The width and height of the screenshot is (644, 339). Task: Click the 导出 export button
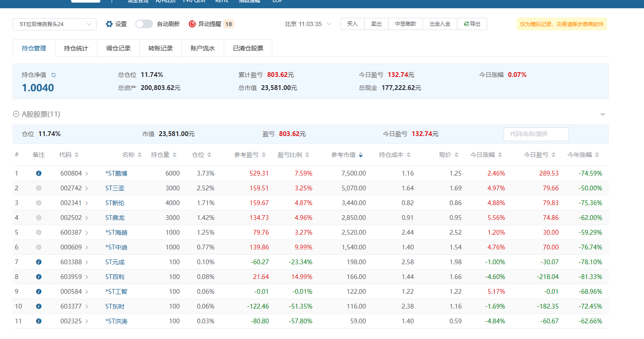[472, 24]
